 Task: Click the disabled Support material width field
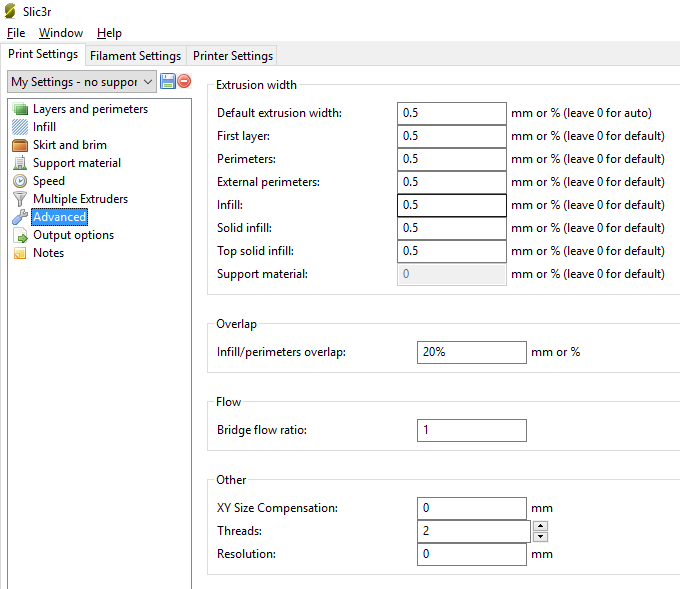tap(451, 274)
